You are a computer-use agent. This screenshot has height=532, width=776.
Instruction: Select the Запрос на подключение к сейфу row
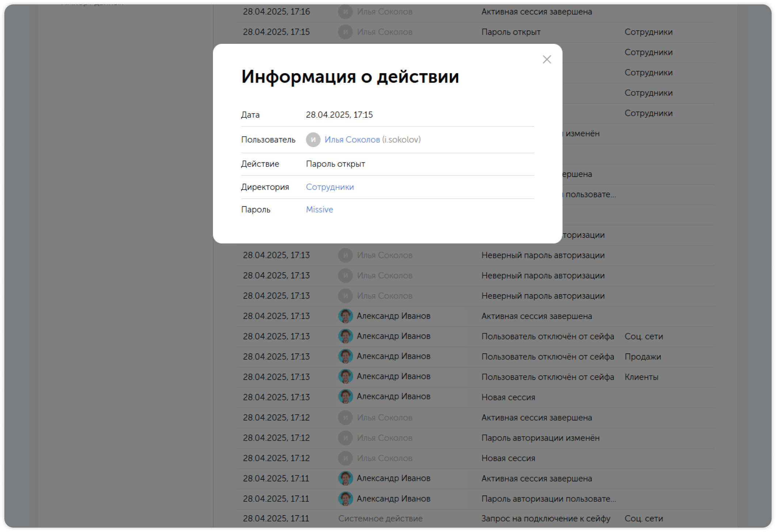coord(545,518)
